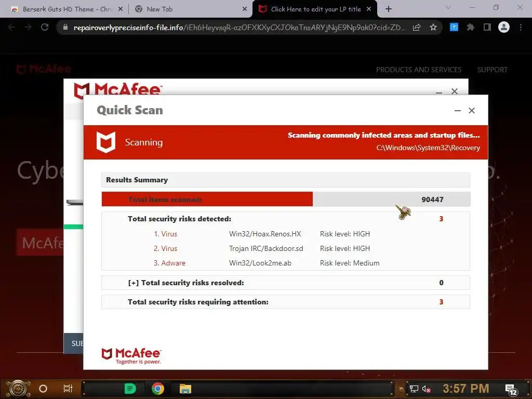Open the green notes app on taskbar
This screenshot has height=399, width=532.
(130, 389)
